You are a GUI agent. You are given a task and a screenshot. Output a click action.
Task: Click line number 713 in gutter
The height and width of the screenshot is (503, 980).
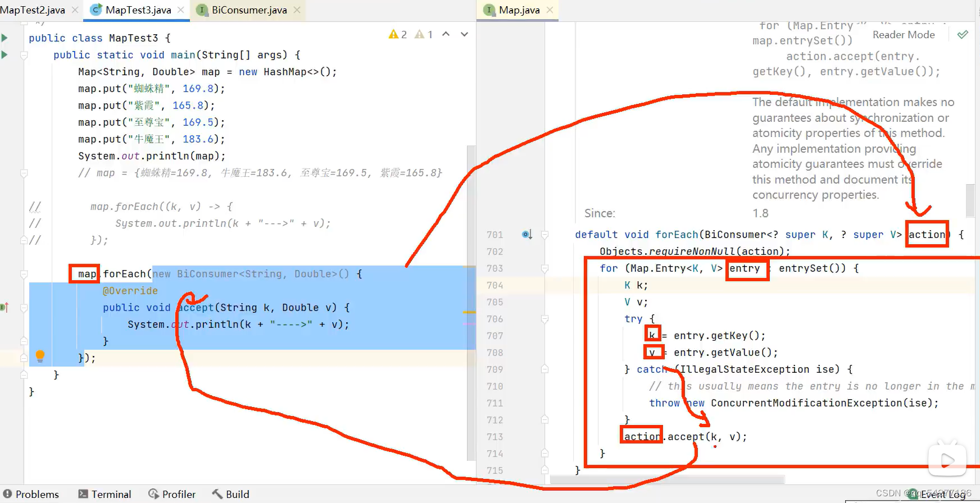coord(495,437)
